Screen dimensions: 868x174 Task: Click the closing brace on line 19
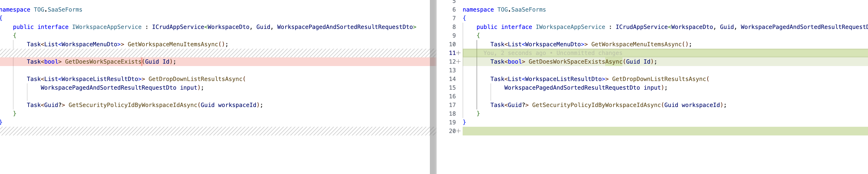point(464,122)
